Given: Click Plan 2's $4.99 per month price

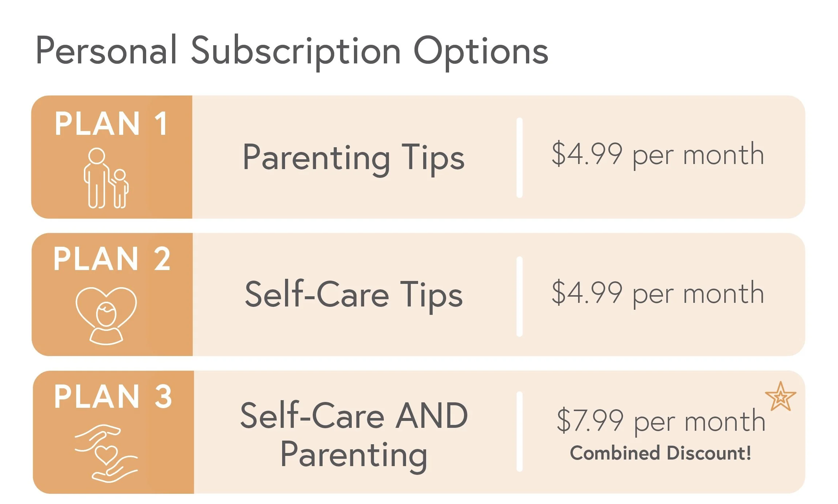Looking at the screenshot, I should 658,293.
